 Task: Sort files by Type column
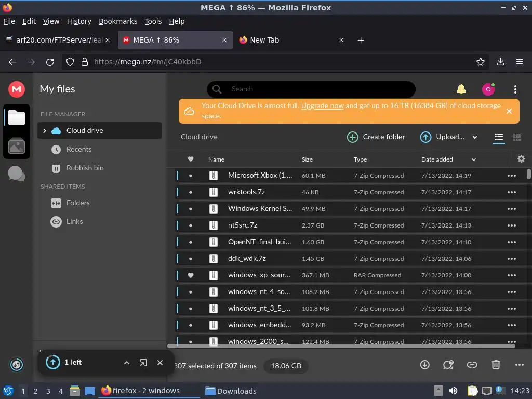coord(360,159)
